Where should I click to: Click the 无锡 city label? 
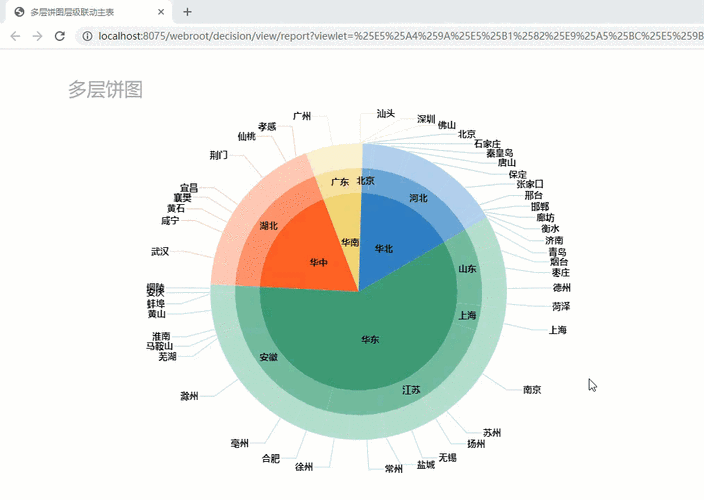pos(448,458)
